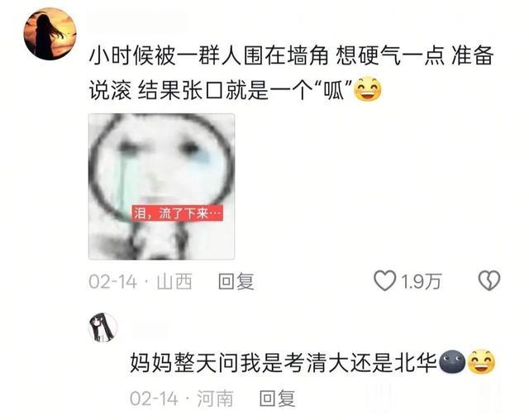Click the 02-14 date of the first comment
The height and width of the screenshot is (420, 529).
[x=112, y=282]
